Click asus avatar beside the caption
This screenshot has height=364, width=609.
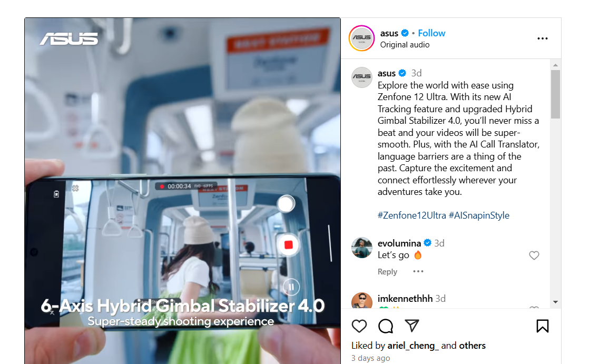click(x=361, y=77)
